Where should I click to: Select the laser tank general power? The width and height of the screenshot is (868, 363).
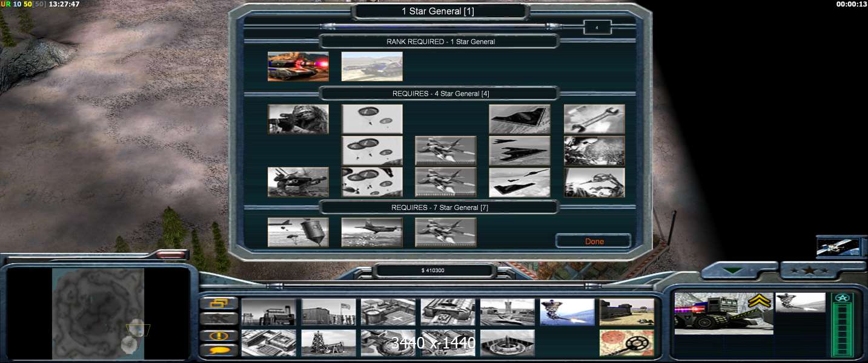(298, 67)
